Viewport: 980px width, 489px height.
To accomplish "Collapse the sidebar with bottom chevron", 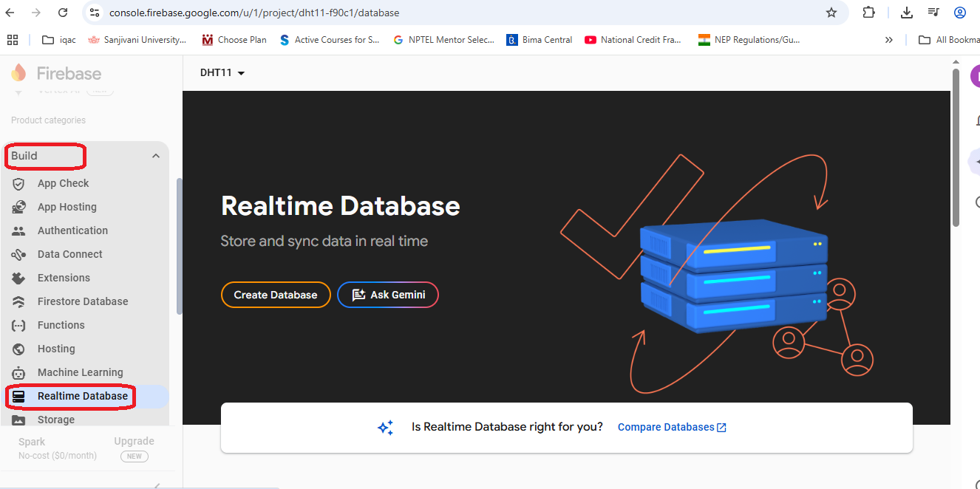I will pos(157,485).
